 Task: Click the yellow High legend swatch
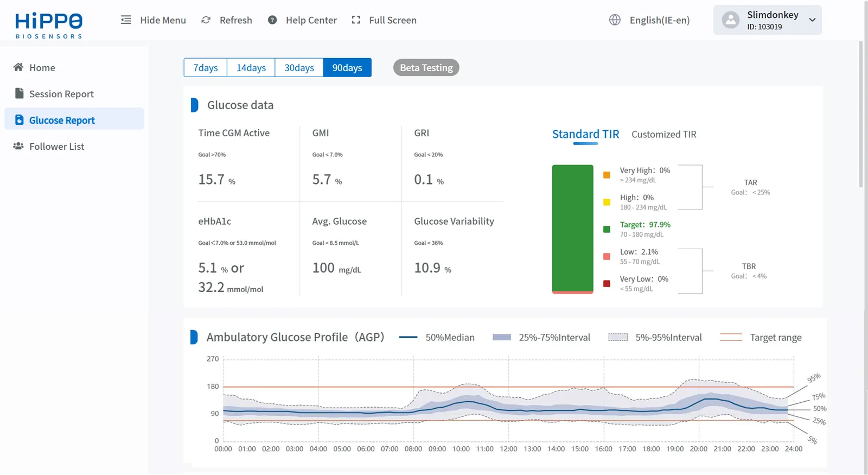607,202
